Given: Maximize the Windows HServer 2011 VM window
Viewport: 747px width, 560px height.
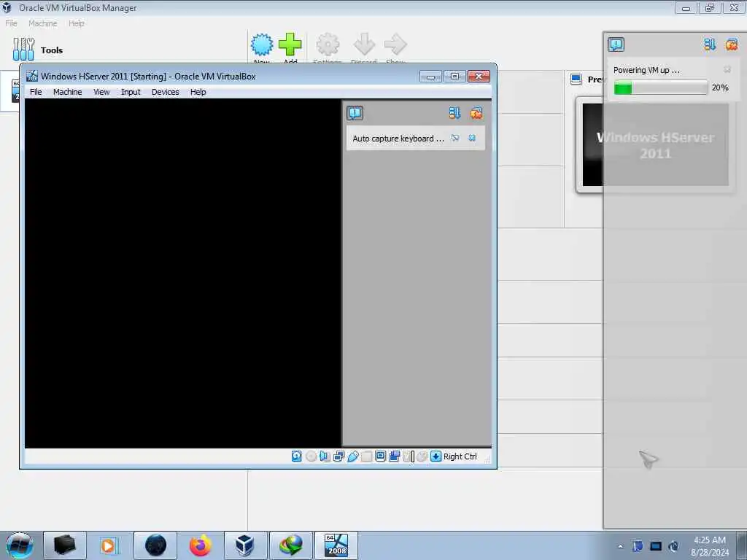Looking at the screenshot, I should click(x=454, y=77).
